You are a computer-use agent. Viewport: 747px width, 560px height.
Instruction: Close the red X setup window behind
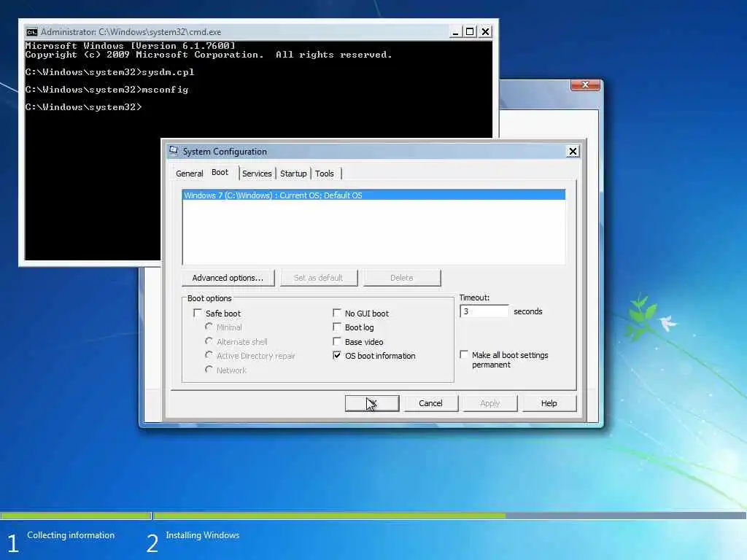point(585,85)
